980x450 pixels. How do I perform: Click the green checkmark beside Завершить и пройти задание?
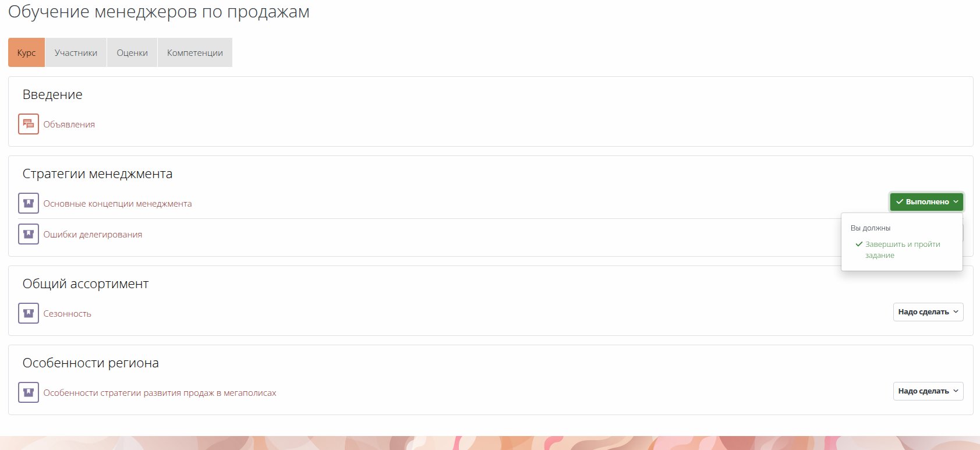859,244
